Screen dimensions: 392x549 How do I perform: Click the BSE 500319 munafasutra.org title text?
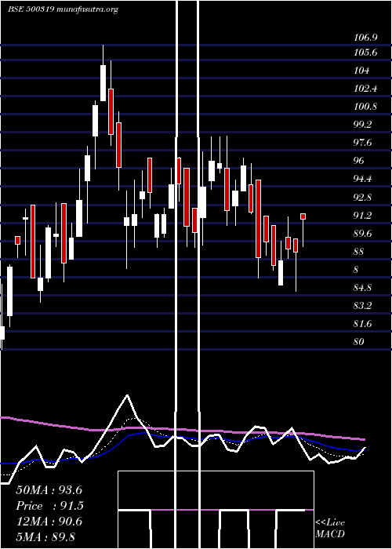coord(64,9)
